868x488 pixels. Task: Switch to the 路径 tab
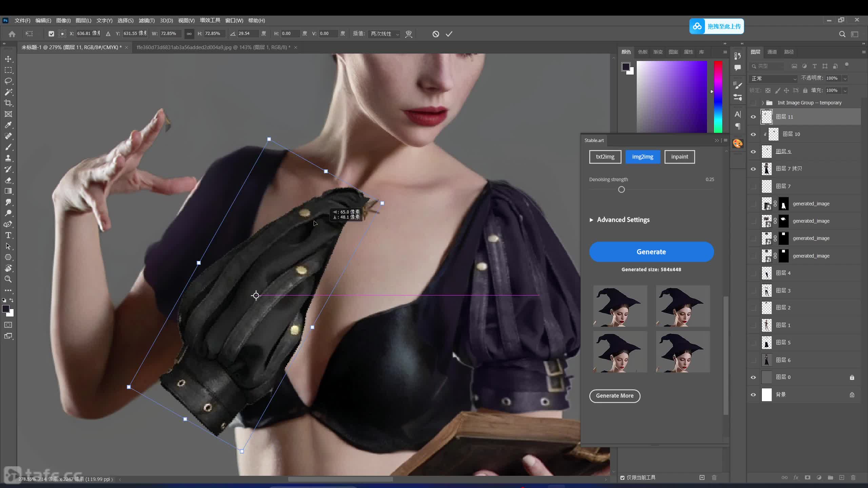pyautogui.click(x=789, y=52)
